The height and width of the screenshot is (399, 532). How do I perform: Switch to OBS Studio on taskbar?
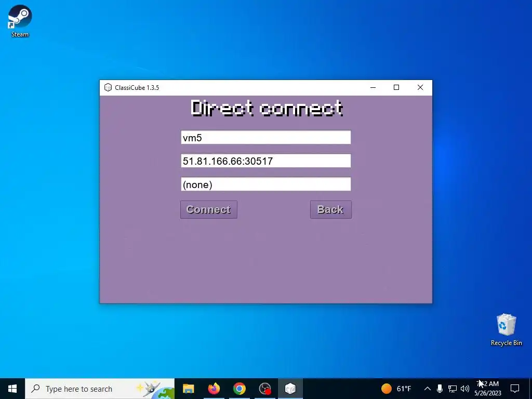click(x=264, y=389)
